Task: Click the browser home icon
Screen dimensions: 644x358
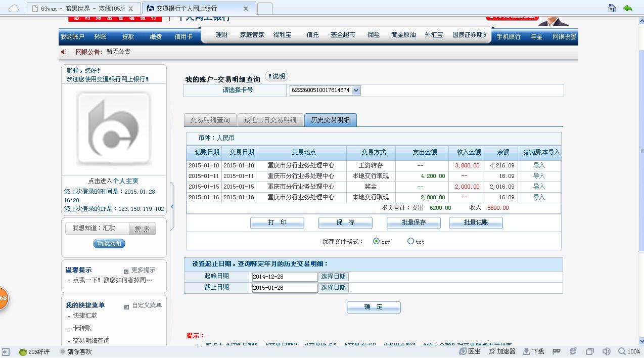Action: pyautogui.click(x=612, y=8)
